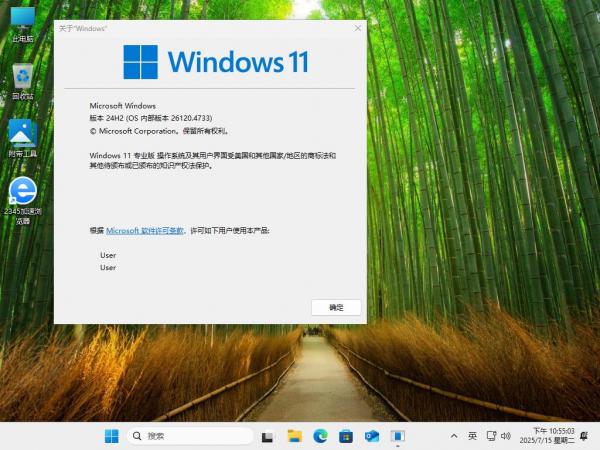Open the Windows Start menu
The image size is (600, 450).
point(112,436)
